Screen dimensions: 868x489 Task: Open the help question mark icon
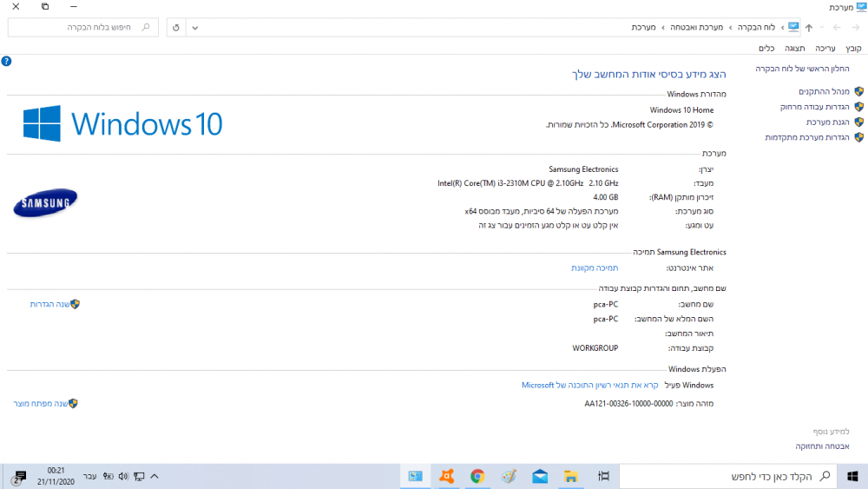6,62
